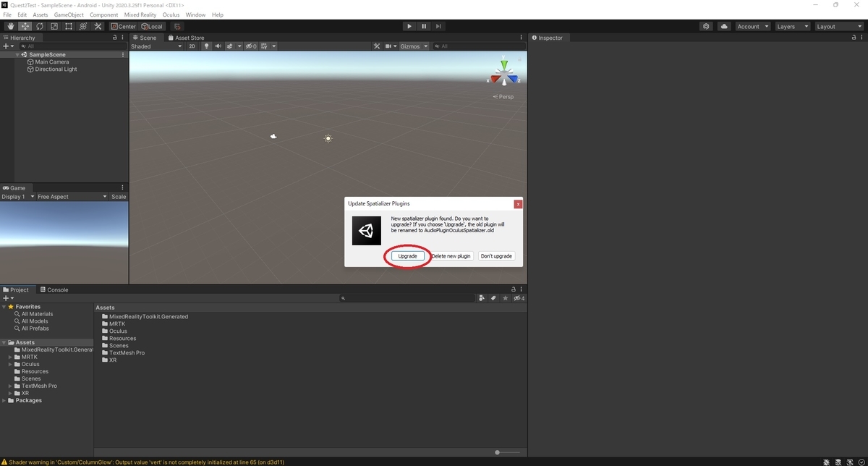Select the Move tool
Image resolution: width=868 pixels, height=466 pixels.
[25, 27]
